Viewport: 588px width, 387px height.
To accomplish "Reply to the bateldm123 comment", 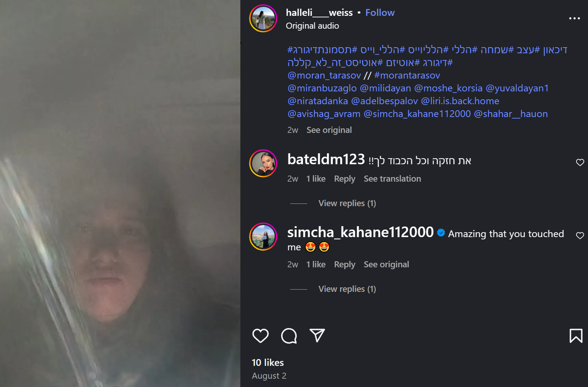I will tap(345, 179).
